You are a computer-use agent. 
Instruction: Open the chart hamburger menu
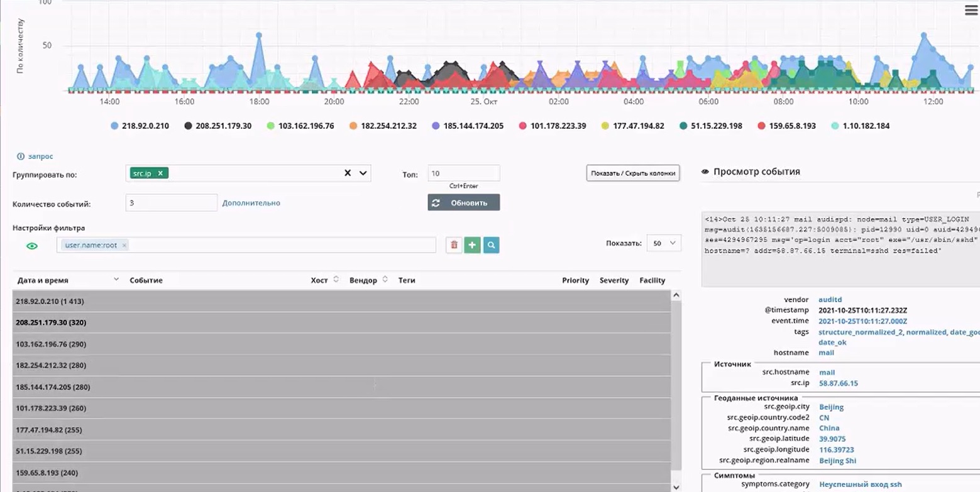click(x=971, y=10)
